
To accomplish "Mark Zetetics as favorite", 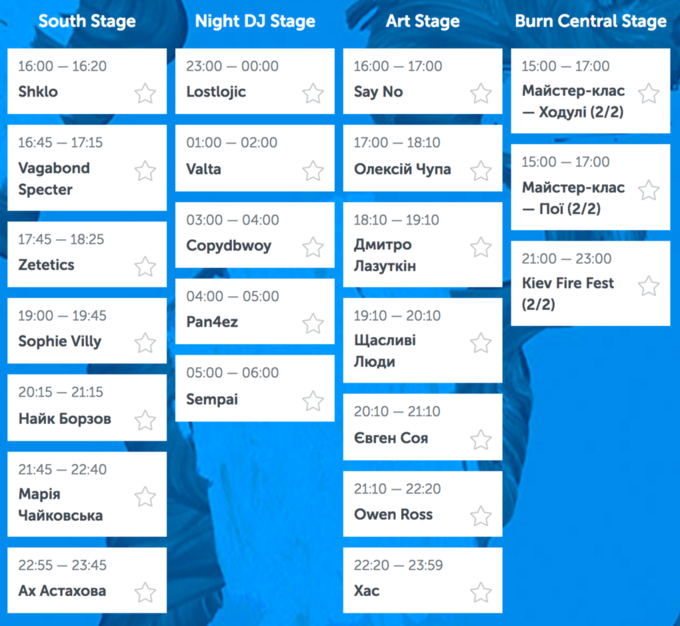I will [x=145, y=266].
